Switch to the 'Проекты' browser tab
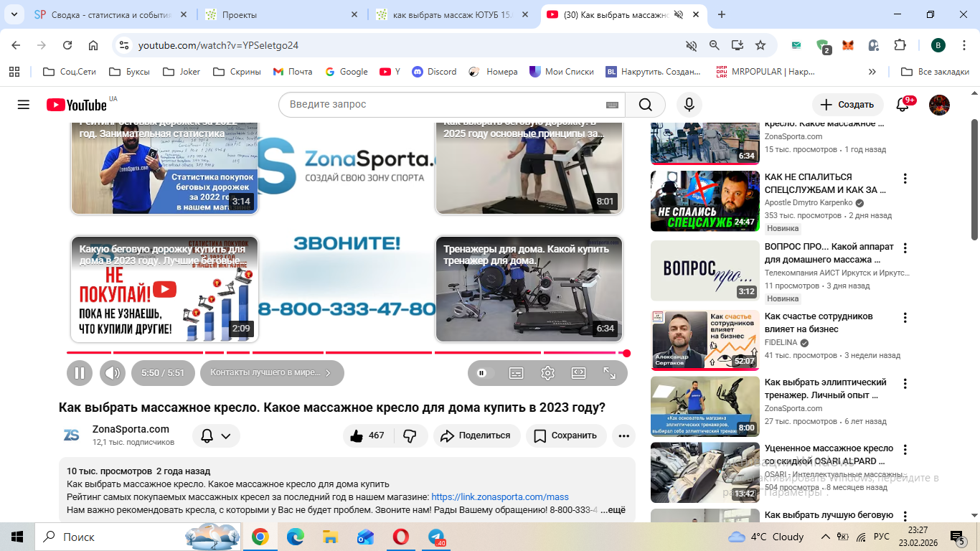 (x=281, y=14)
